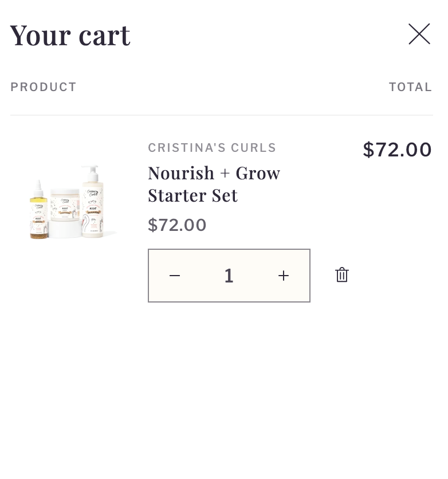Click the quantity number field showing 1
Viewport: 448px width, 479px height.
point(229,276)
